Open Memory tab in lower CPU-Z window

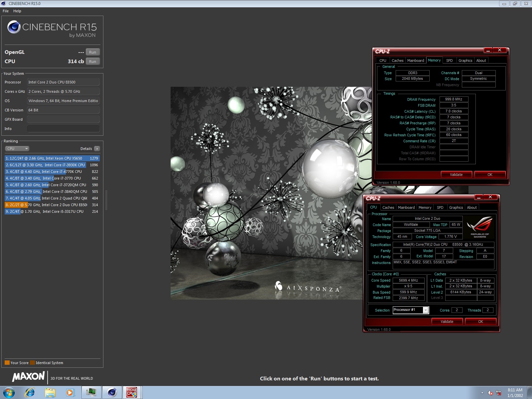pos(425,207)
